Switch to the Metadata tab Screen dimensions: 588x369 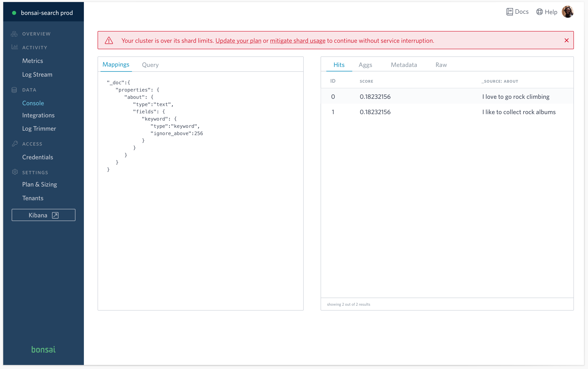[x=404, y=65]
